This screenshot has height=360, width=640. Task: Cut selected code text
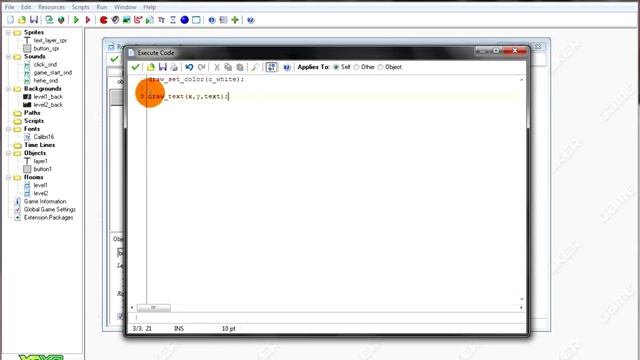(x=217, y=67)
